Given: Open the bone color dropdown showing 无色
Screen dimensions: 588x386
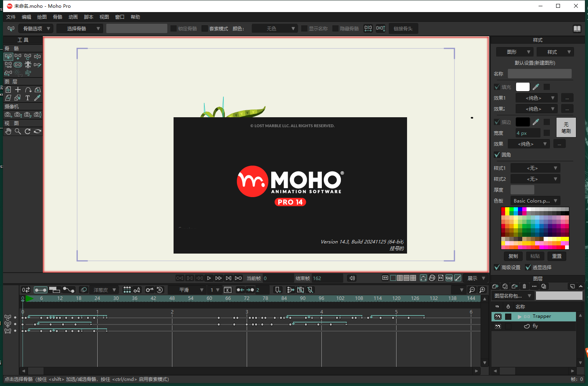Looking at the screenshot, I should point(275,28).
